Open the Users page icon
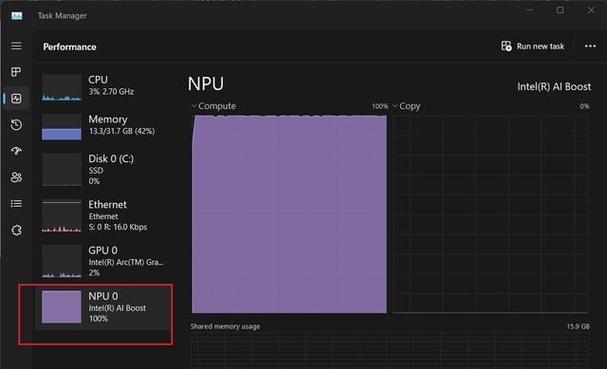Image resolution: width=607 pixels, height=369 pixels. [x=16, y=177]
